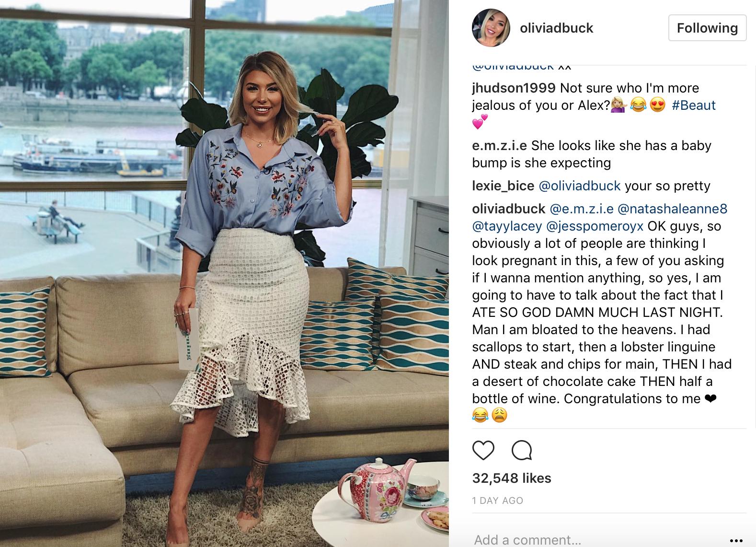Click the @natashaleanne8 mention
Screen dimensions: 756x547
point(672,209)
